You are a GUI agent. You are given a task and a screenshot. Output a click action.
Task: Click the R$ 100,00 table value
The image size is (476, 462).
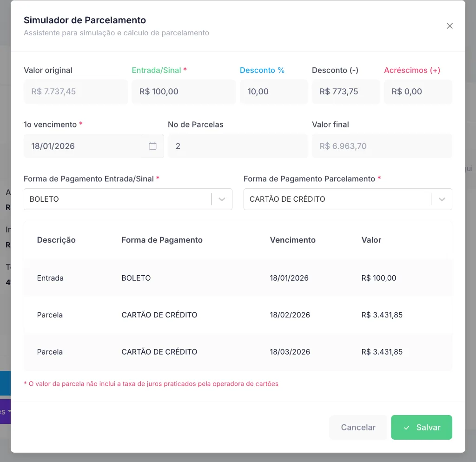coord(378,278)
